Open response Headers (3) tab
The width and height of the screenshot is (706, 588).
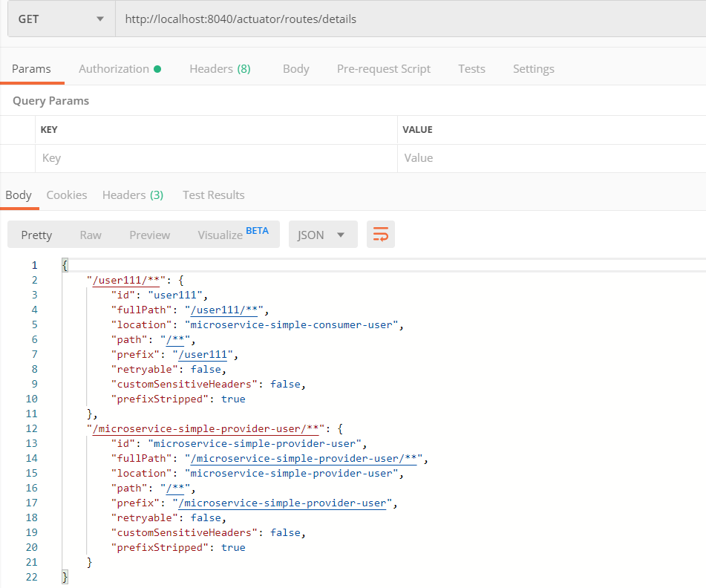click(133, 195)
